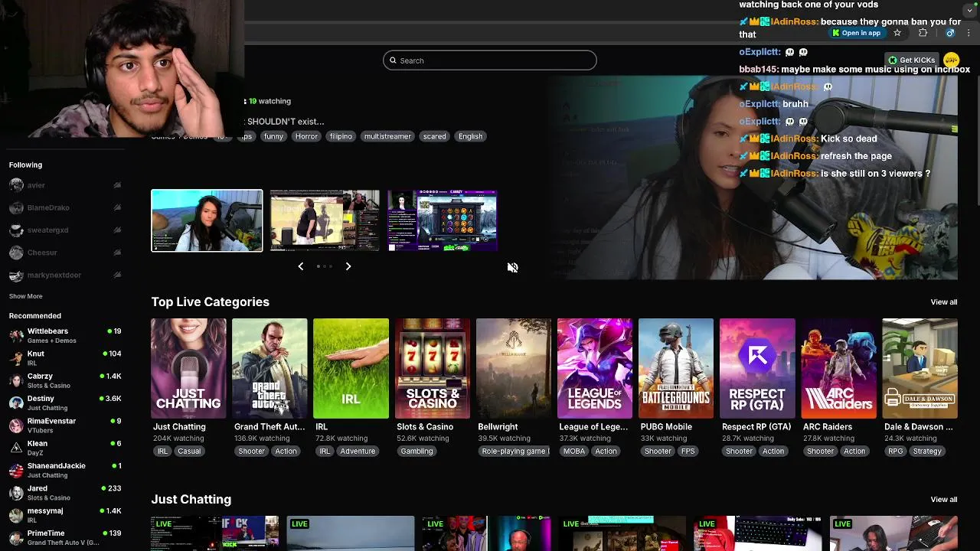Open the Slots & Casino category card
The width and height of the screenshot is (980, 551).
pyautogui.click(x=433, y=369)
